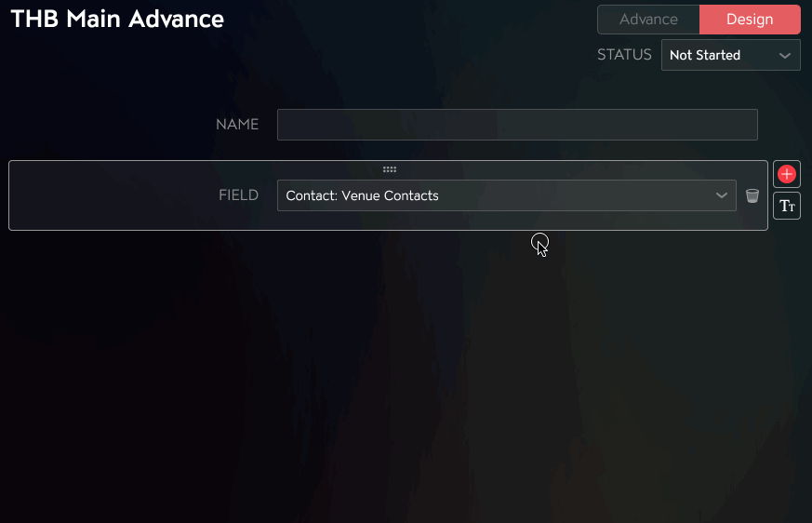Grab the drag handle above the field row
Screen dimensions: 812x523
coord(390,169)
